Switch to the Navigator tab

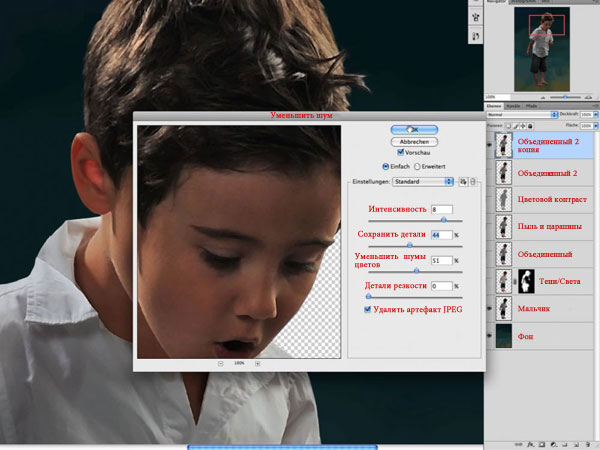(x=496, y=2)
